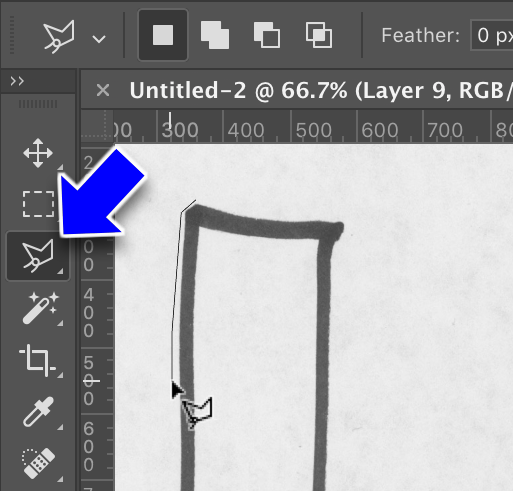Select the Spot Healing Brush tool
Image resolution: width=513 pixels, height=491 pixels.
39,463
